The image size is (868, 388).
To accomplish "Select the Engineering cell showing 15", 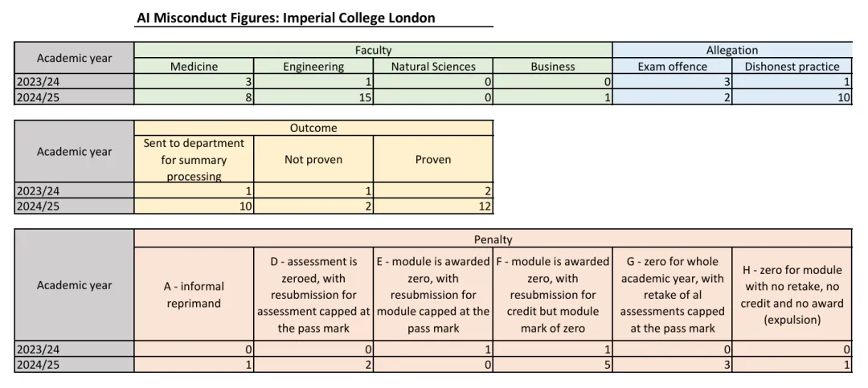I will pos(313,96).
